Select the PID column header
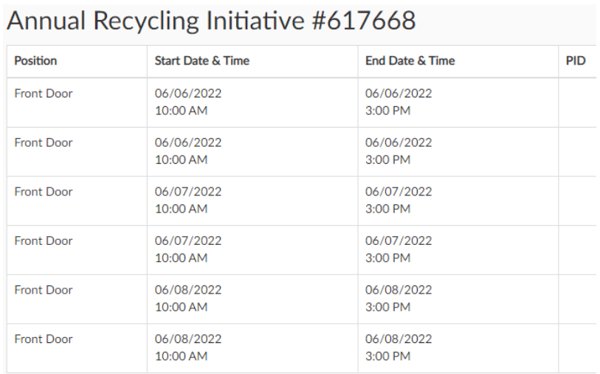 [x=576, y=61]
